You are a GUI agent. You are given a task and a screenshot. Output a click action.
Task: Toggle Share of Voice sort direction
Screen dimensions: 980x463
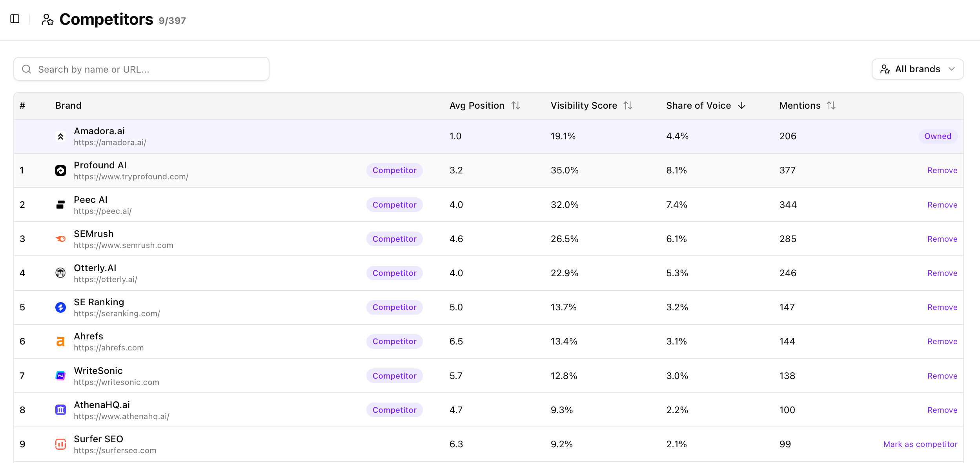coord(741,106)
